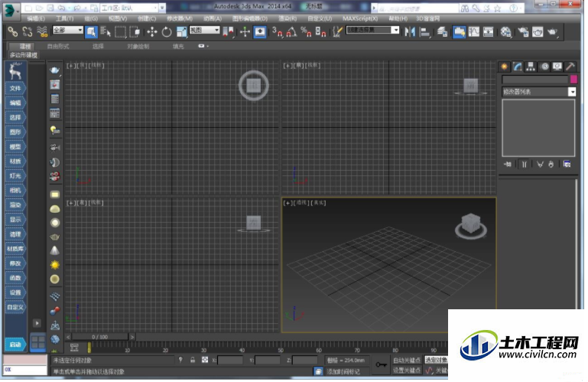Open the Hierarchy command panel tab
Screen dimensions: 588x382
click(x=531, y=67)
